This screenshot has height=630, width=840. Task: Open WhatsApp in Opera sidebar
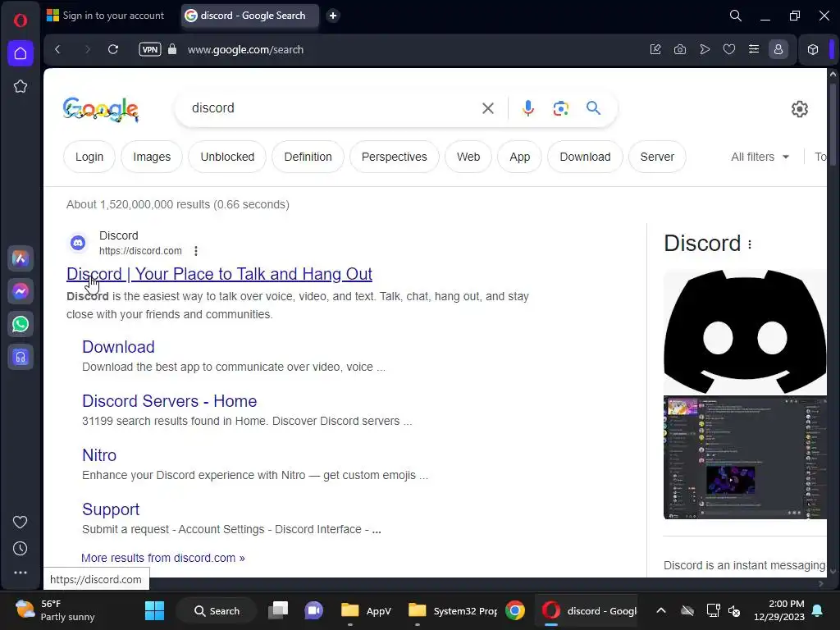pos(21,324)
